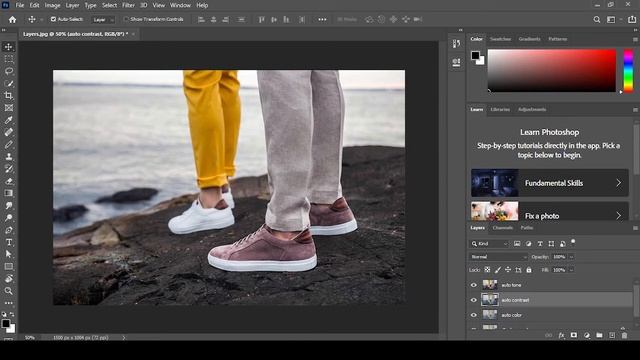Select the Crop tool

pos(8,96)
